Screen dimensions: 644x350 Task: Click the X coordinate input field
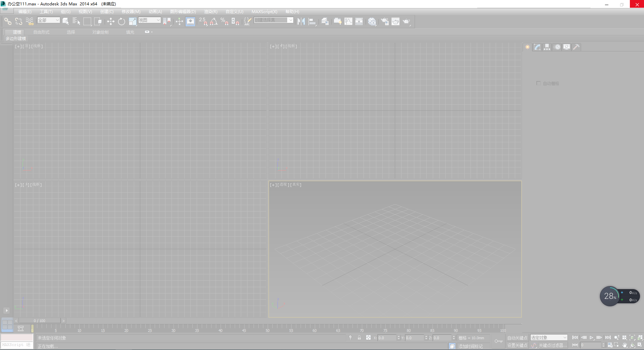pyautogui.click(x=387, y=338)
